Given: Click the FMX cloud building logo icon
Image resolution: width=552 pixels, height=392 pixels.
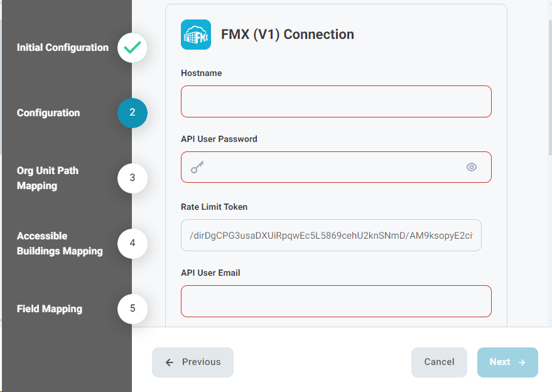Looking at the screenshot, I should pyautogui.click(x=196, y=35).
